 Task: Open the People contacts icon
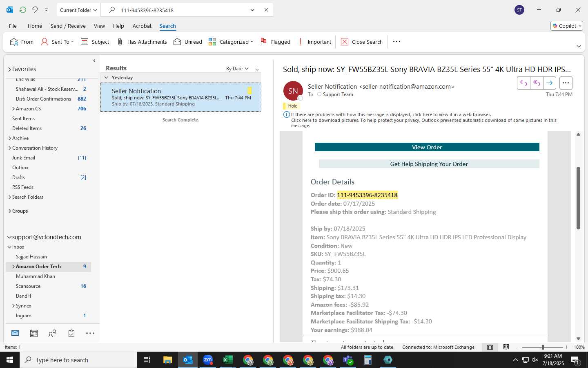point(52,333)
